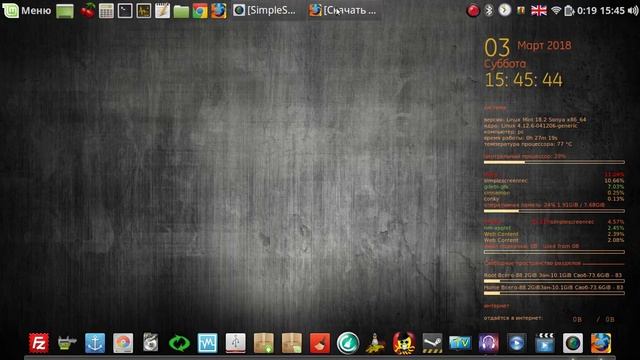The height and width of the screenshot is (360, 640).
Task: Open the package box with green download arrow
Action: [x=264, y=343]
